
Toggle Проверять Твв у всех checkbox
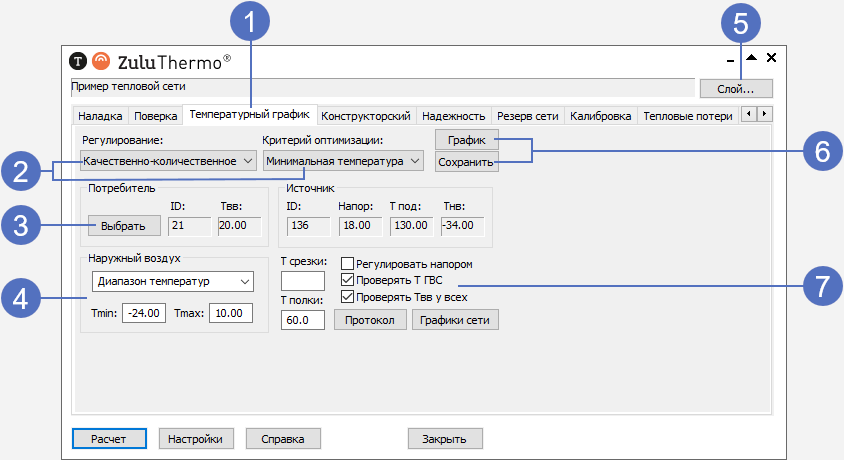348,297
